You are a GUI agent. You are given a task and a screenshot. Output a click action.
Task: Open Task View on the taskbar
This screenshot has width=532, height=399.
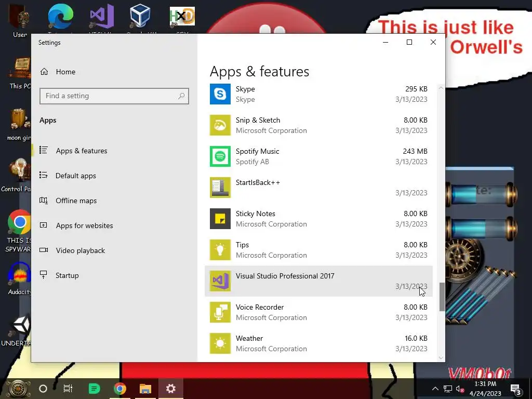pos(68,389)
